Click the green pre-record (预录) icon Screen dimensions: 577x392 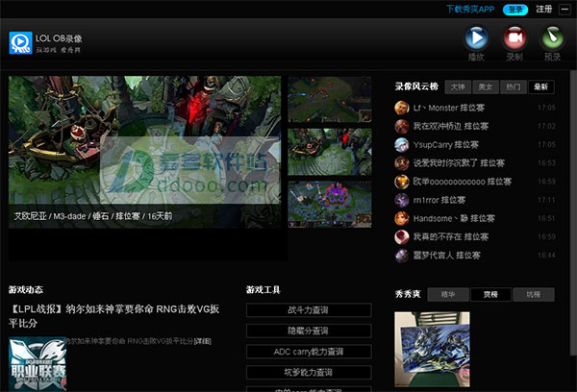[552, 37]
